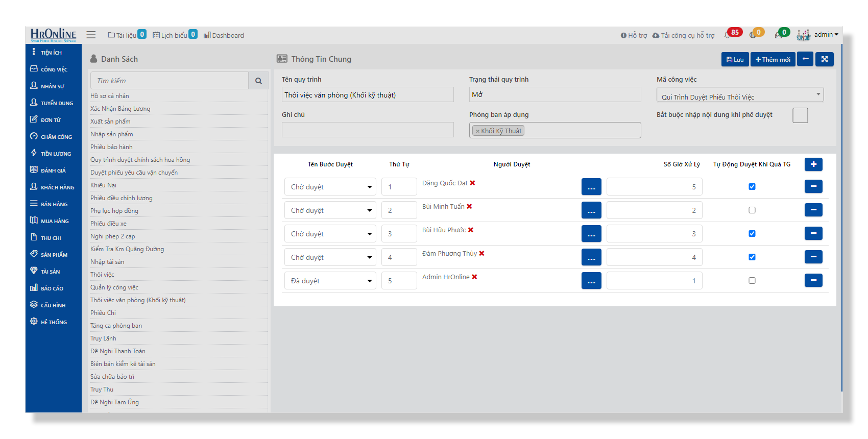Open the admin user dropdown
The image size is (868, 439).
tap(826, 35)
